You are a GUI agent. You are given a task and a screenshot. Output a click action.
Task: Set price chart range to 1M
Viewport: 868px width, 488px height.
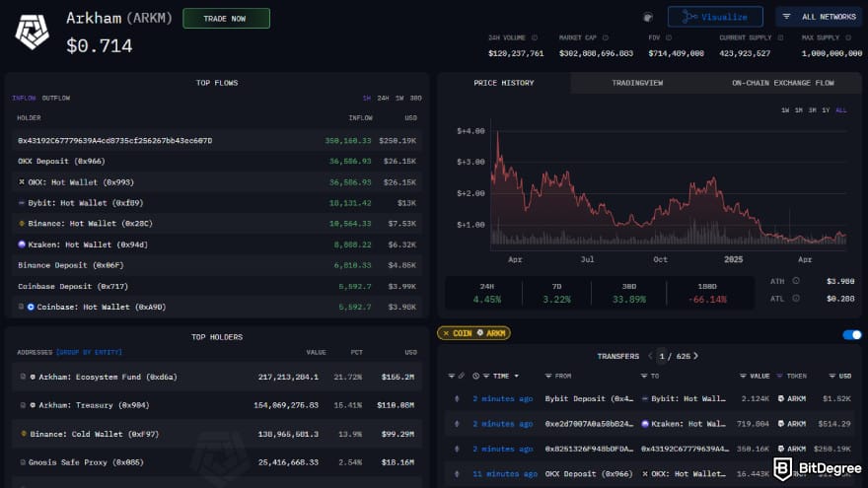click(x=799, y=110)
